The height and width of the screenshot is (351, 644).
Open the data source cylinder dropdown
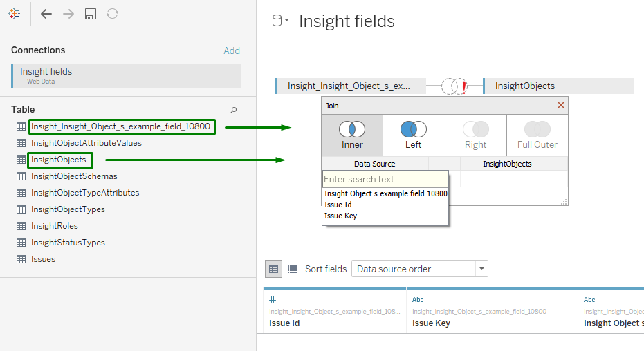pos(280,21)
